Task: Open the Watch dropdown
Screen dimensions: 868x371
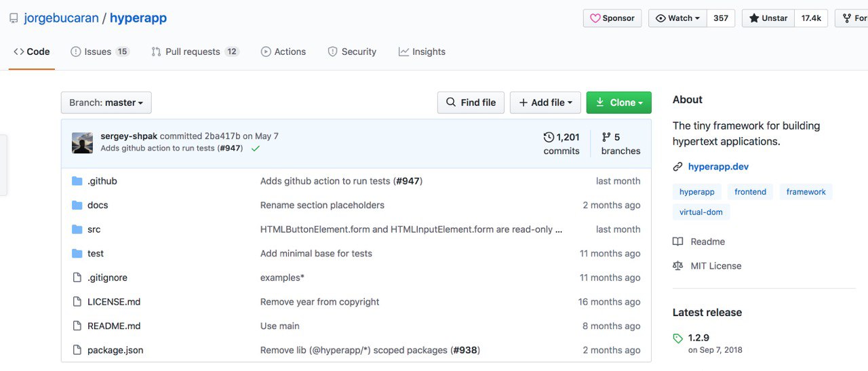Action: point(677,18)
